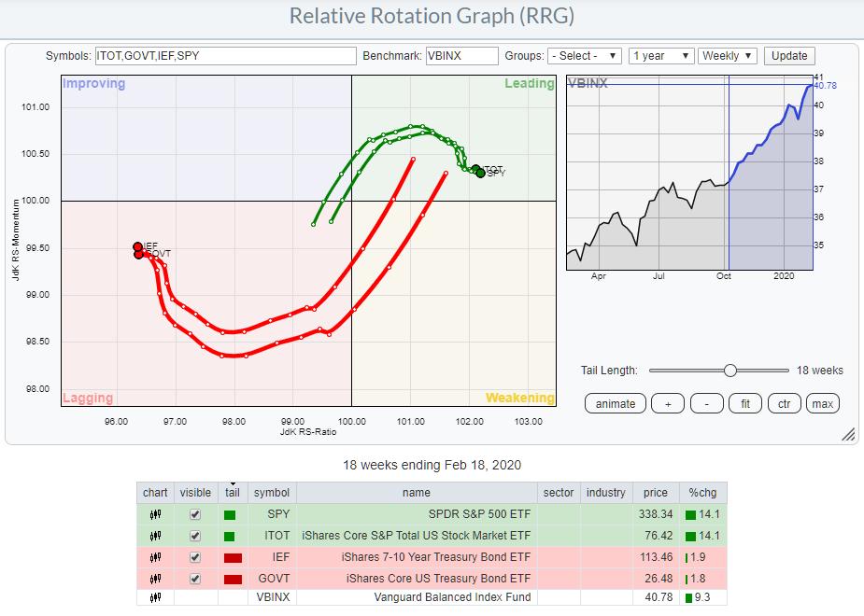Expand the 1 year period dropdown
Screen dimensions: 864x616
[660, 56]
